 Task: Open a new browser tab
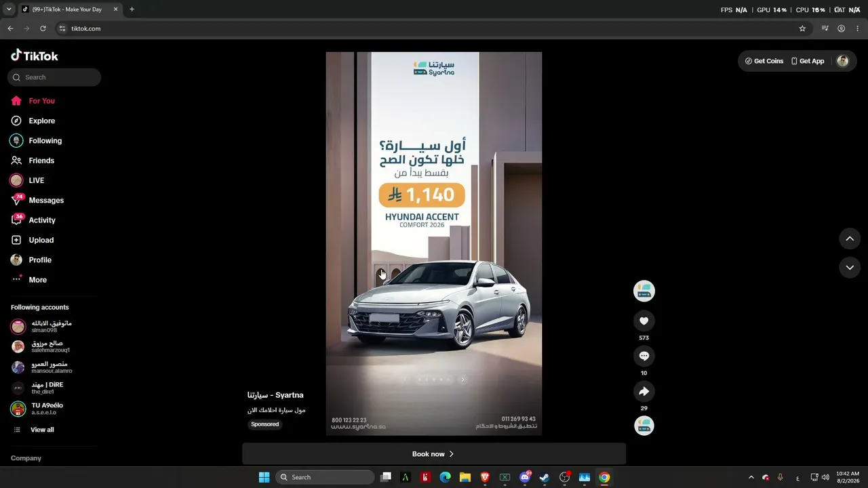click(132, 9)
